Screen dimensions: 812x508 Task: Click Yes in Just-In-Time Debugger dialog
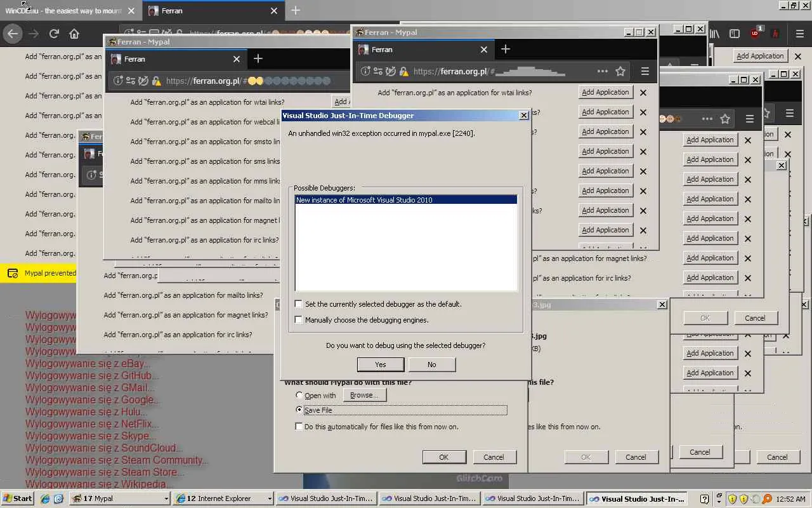[x=381, y=364]
